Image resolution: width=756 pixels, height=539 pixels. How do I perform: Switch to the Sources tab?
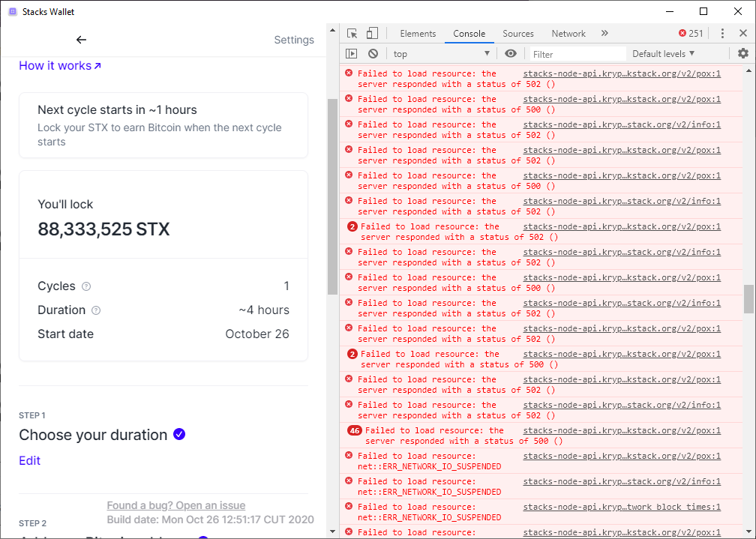[517, 33]
